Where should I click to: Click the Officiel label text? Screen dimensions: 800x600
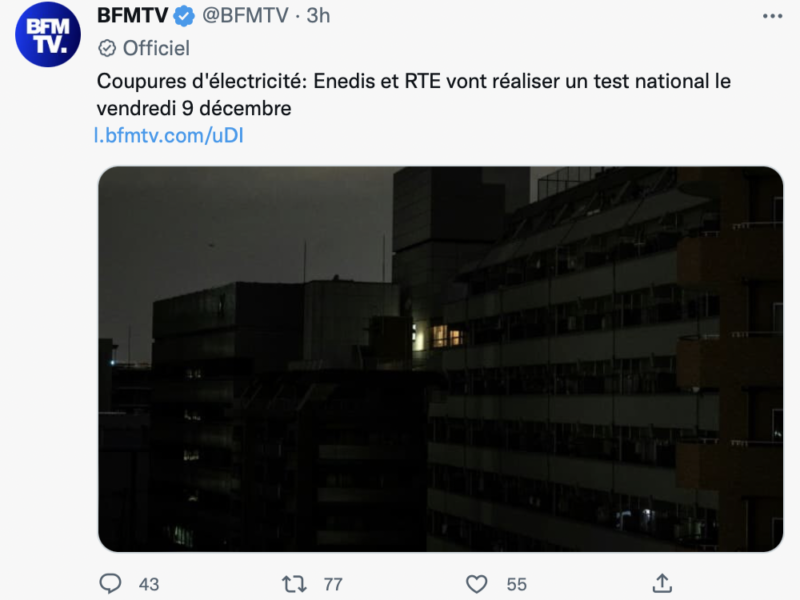click(156, 48)
